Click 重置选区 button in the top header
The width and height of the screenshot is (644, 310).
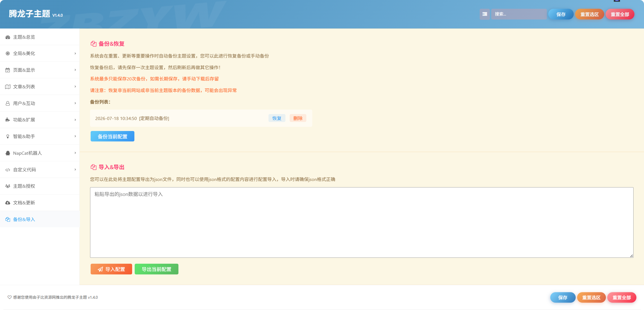click(590, 14)
